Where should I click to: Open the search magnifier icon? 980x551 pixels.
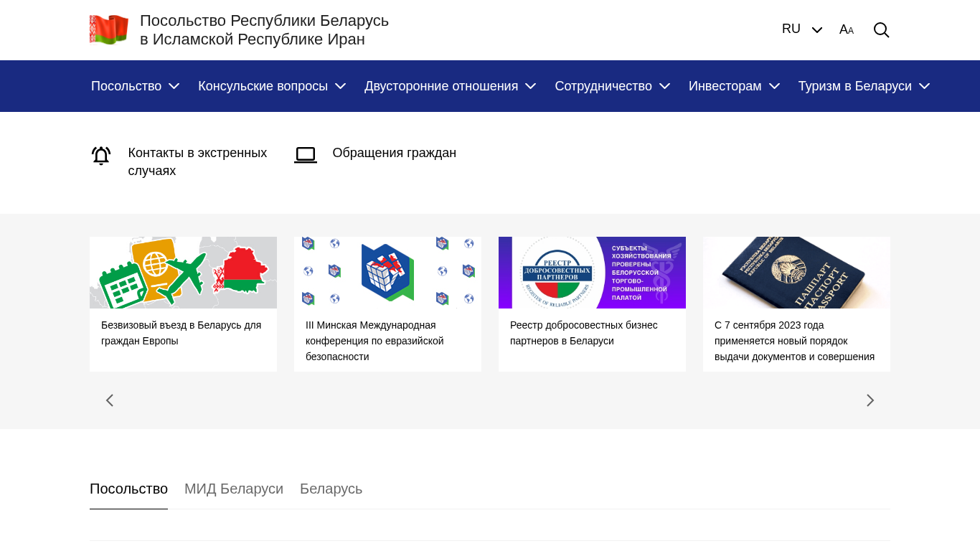[x=881, y=30]
